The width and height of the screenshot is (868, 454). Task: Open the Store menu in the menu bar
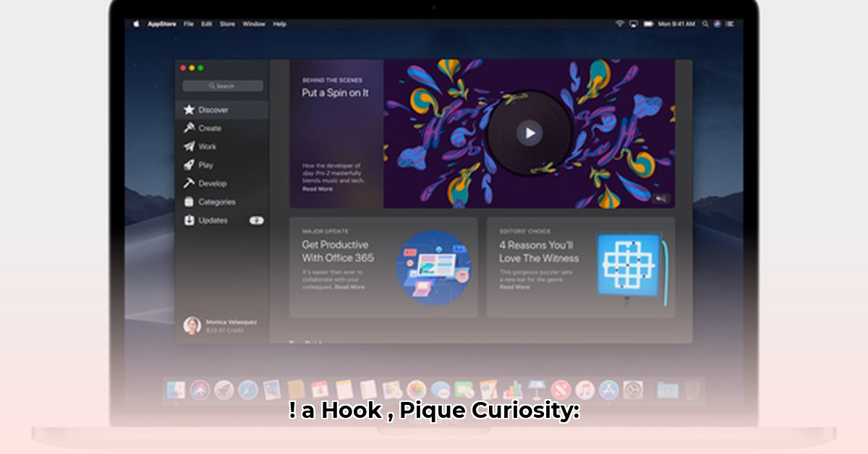click(x=227, y=24)
